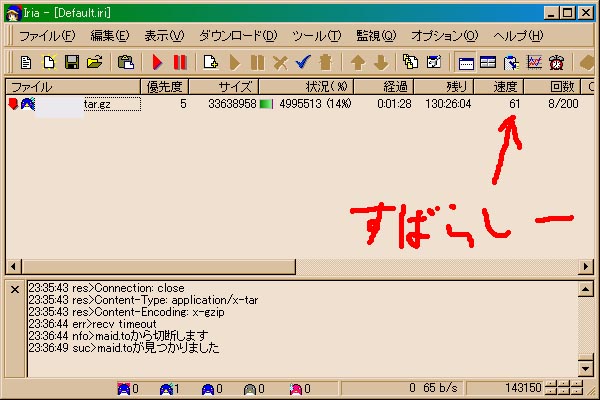Screen dimensions: 600x400
Task: Click the clipboard monitor icon
Action: coord(511,62)
